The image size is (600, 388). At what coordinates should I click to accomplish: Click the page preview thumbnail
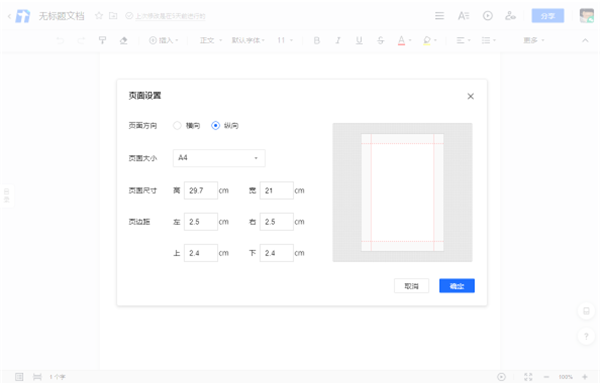click(x=403, y=192)
